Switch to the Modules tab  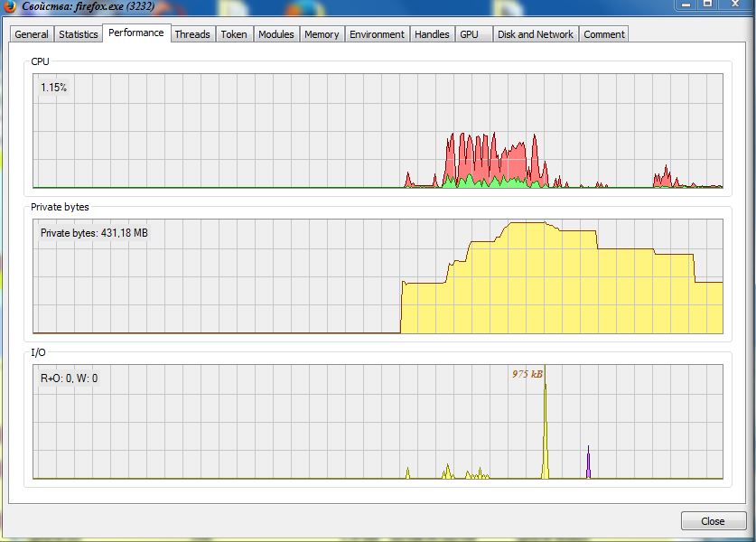point(276,34)
